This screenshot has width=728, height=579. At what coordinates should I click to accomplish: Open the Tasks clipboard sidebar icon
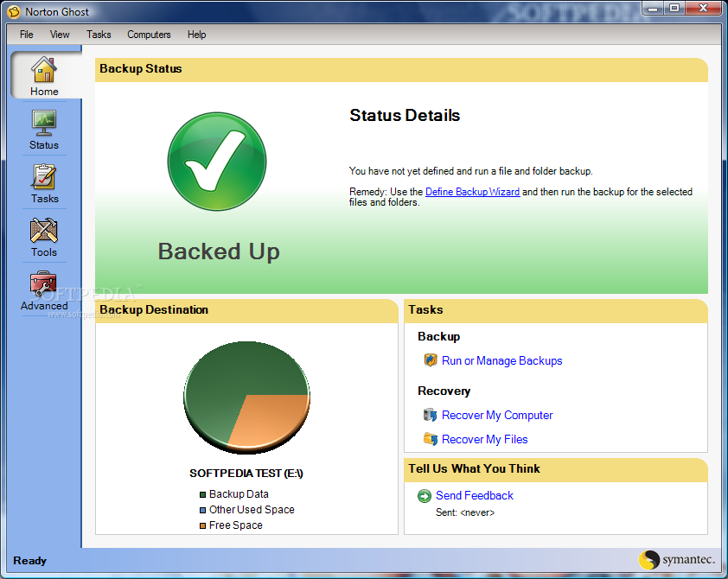[x=44, y=177]
